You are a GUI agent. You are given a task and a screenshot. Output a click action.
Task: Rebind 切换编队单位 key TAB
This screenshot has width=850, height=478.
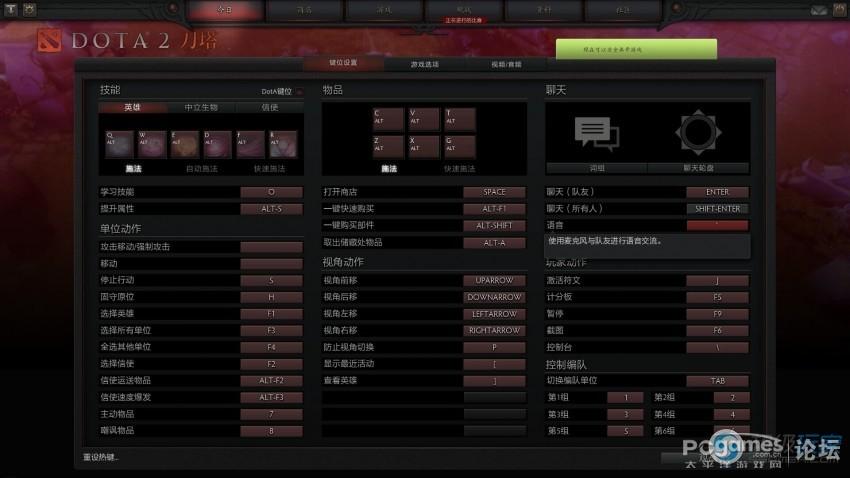click(x=718, y=380)
